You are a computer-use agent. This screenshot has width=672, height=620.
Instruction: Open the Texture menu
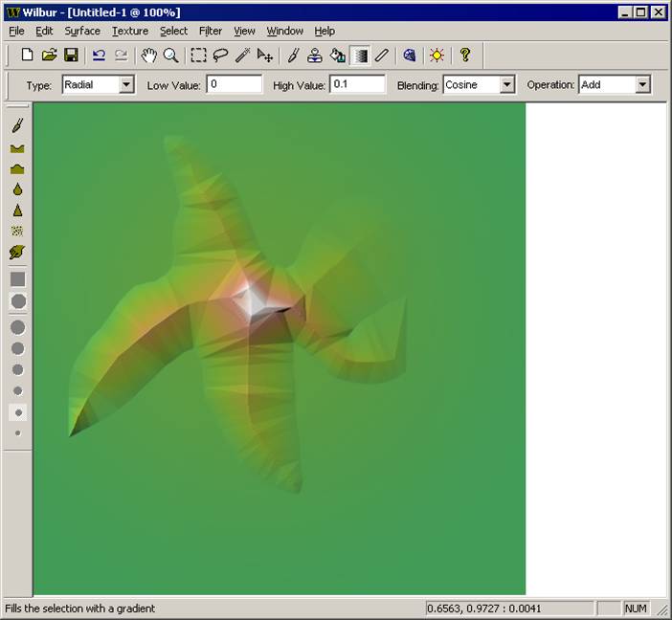tap(130, 31)
